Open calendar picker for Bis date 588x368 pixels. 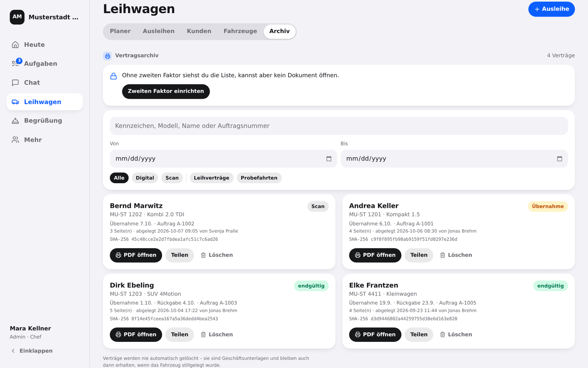pos(560,159)
